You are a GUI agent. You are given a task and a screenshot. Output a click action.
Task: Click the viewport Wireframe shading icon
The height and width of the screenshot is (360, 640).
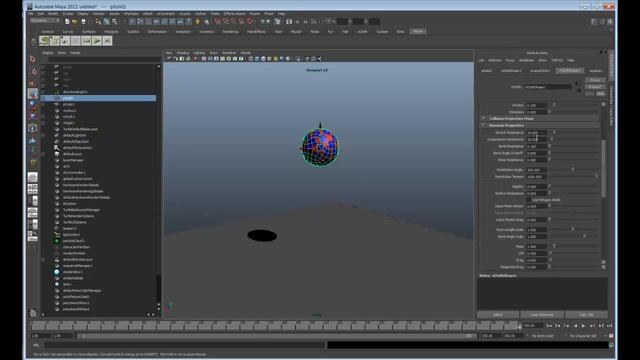pos(251,59)
